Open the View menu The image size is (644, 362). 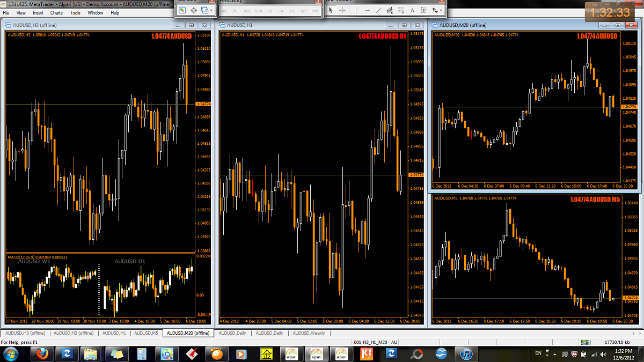point(21,13)
